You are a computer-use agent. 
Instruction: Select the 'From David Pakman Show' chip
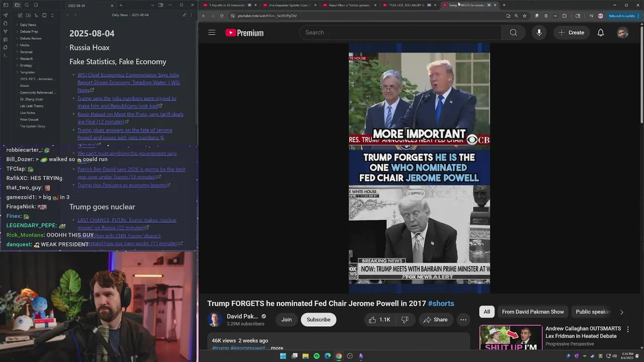(533, 312)
